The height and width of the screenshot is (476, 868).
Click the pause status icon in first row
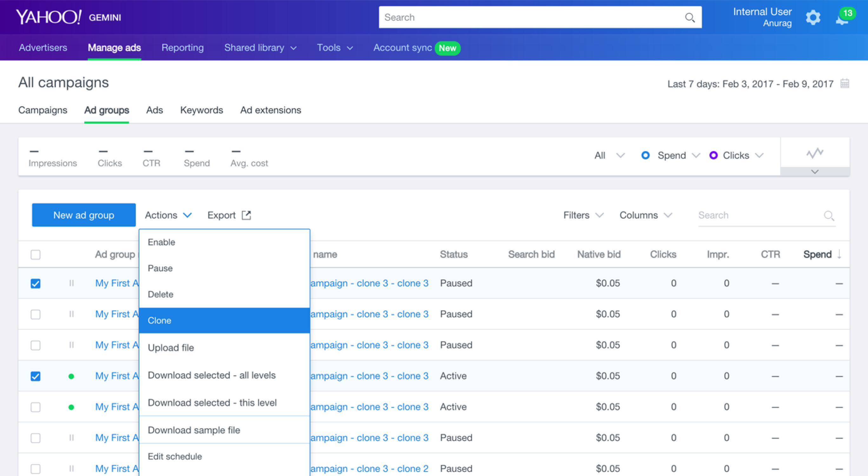pos(71,283)
